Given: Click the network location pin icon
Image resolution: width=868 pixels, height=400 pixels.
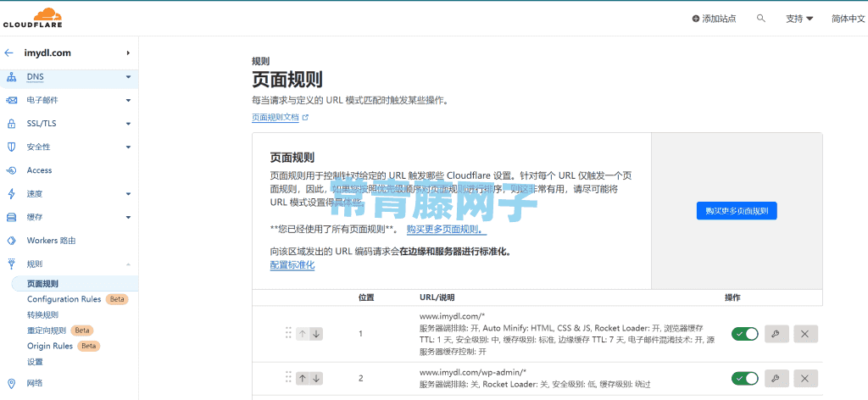Looking at the screenshot, I should (x=11, y=383).
